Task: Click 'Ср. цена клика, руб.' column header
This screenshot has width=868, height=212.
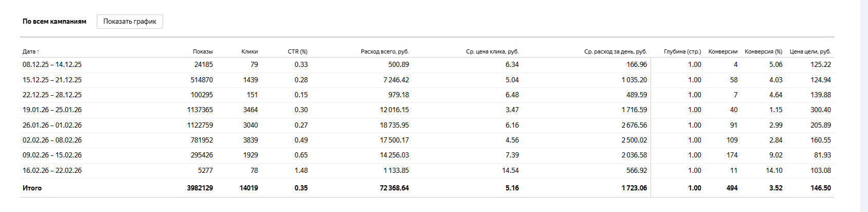Action: [492, 51]
